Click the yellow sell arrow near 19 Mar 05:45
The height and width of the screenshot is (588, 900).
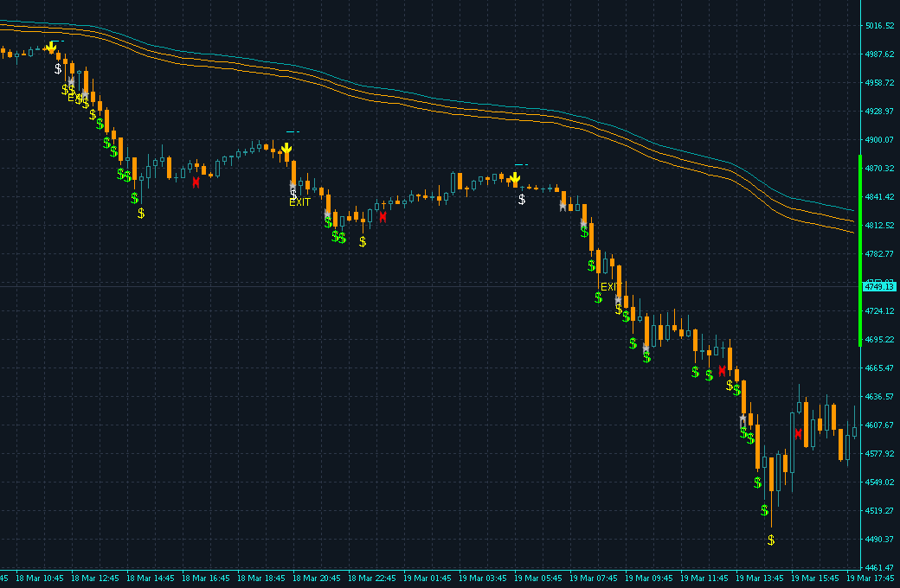(516, 179)
